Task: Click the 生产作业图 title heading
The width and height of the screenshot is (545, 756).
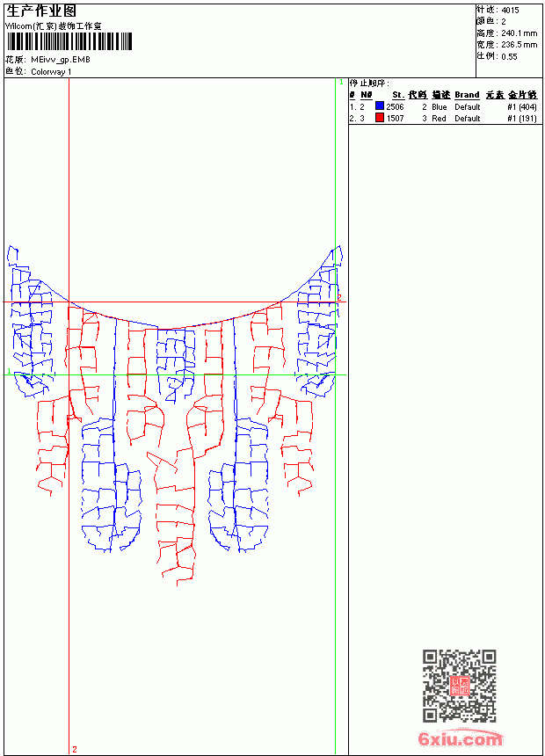Action: 41,11
